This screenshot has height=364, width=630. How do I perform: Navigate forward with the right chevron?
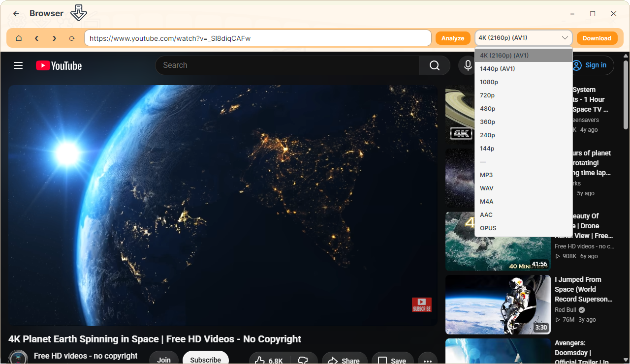pos(54,38)
